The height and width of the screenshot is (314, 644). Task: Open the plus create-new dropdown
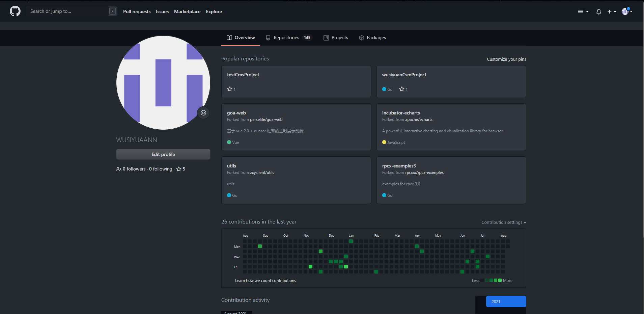[x=612, y=11]
